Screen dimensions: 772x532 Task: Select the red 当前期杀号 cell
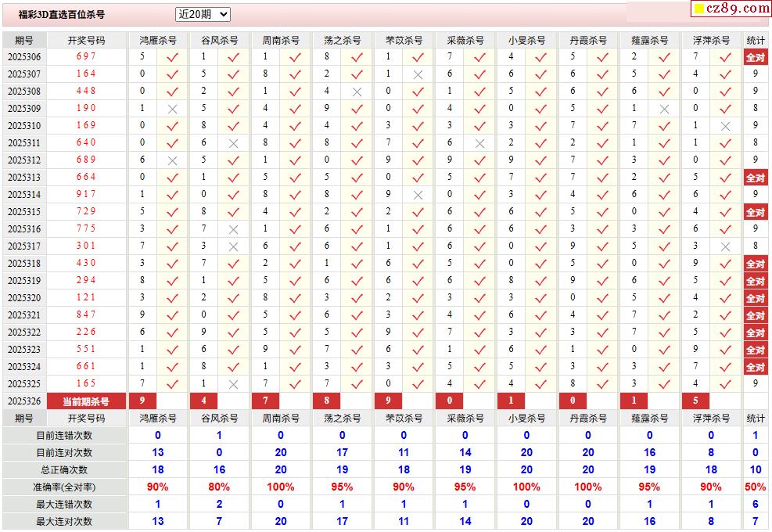[86, 401]
